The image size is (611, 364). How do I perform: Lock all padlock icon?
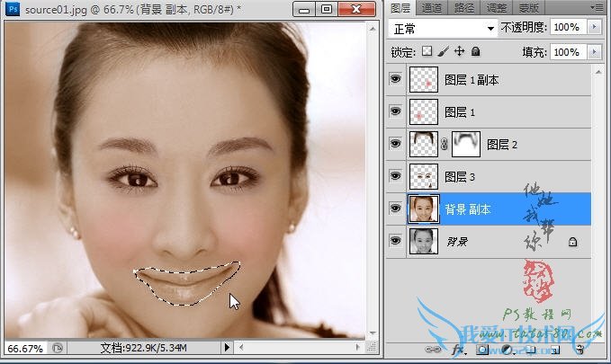(x=475, y=51)
